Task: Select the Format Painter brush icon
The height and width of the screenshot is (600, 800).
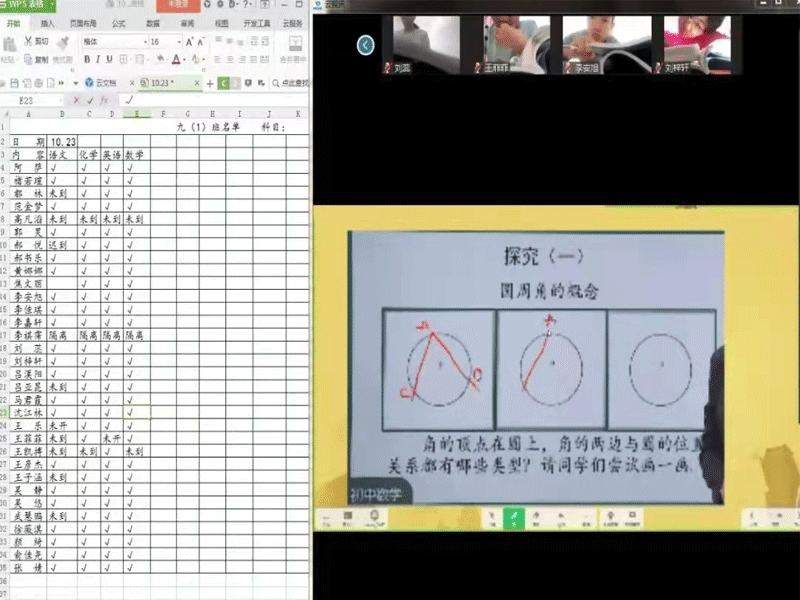Action: tap(62, 42)
